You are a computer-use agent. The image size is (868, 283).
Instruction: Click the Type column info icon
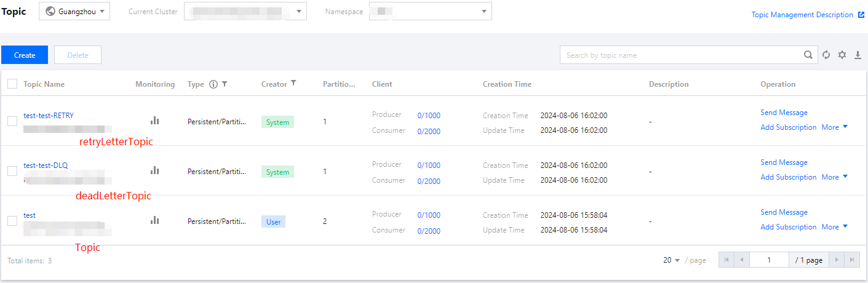click(x=213, y=84)
